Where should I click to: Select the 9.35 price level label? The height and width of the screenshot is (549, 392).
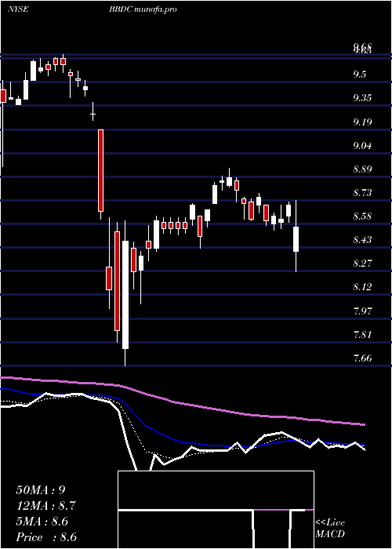362,98
